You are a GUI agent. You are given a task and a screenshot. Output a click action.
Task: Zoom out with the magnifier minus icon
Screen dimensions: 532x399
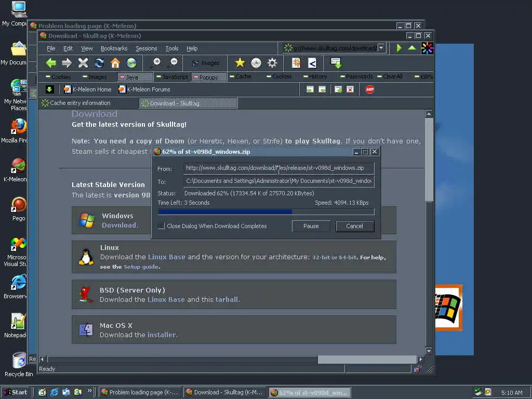tap(172, 63)
